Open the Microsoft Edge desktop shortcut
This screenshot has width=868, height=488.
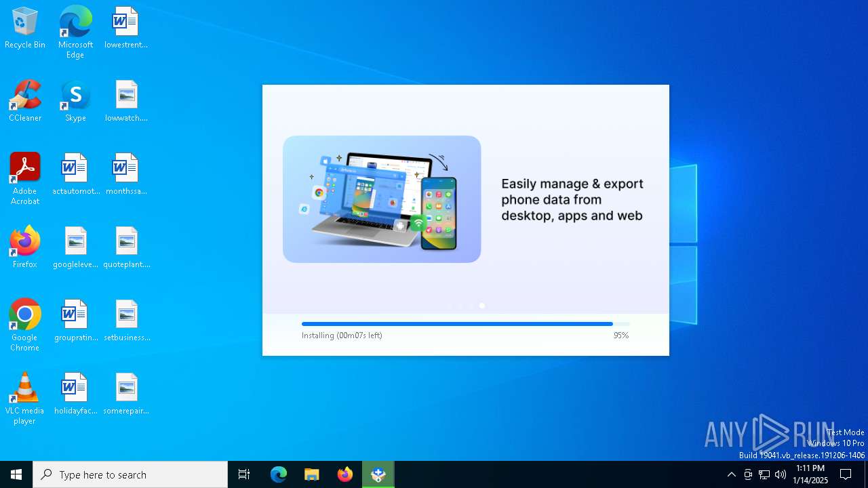75,32
